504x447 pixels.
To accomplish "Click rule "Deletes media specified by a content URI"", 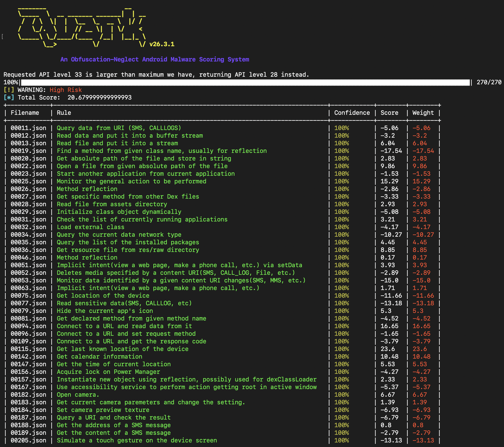I will click(x=176, y=273).
